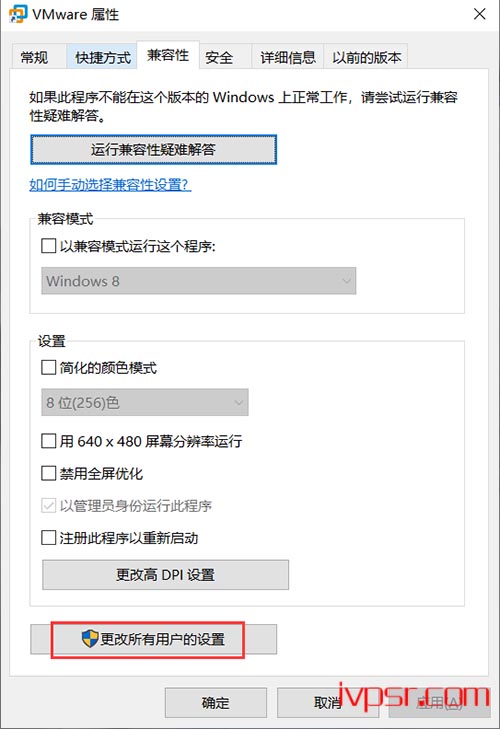The height and width of the screenshot is (729, 500).
Task: Close the VMware 属性 dialog
Action: [x=480, y=14]
